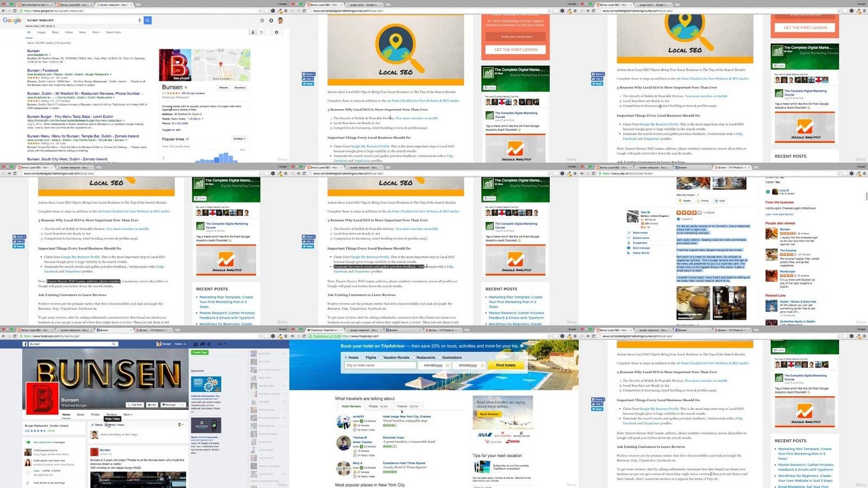Image resolution: width=868 pixels, height=488 pixels.
Task: Open the three-dot options on Bunsen cover
Action: tap(182, 405)
